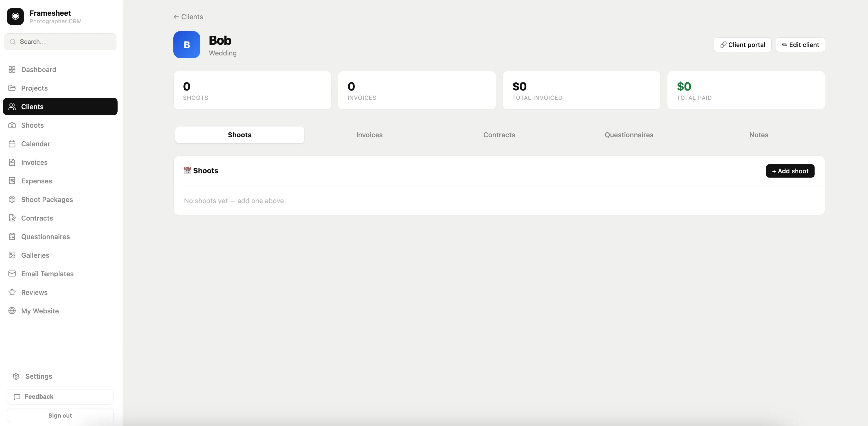Click the 'No shoots yet — add one above' text
868x426 pixels.
coord(234,201)
